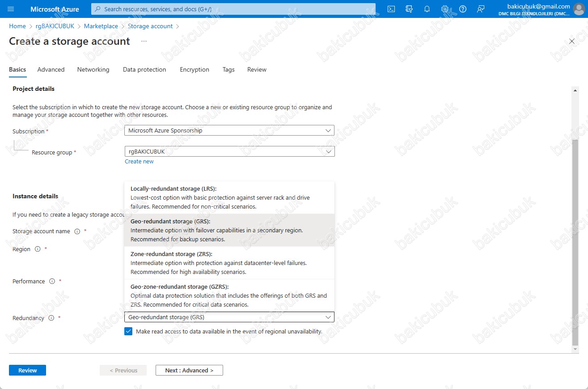Image resolution: width=588 pixels, height=389 pixels.
Task: Click the Project details heading
Action: pyautogui.click(x=34, y=89)
